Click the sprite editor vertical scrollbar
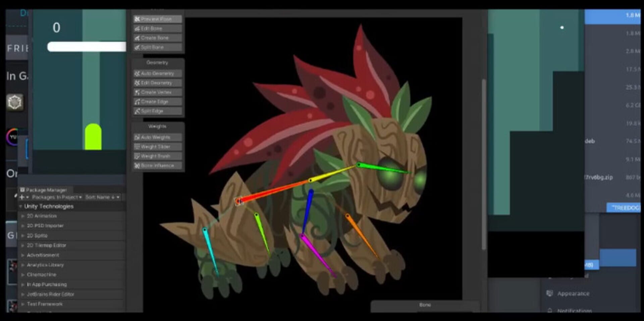This screenshot has width=644, height=321. [x=483, y=165]
